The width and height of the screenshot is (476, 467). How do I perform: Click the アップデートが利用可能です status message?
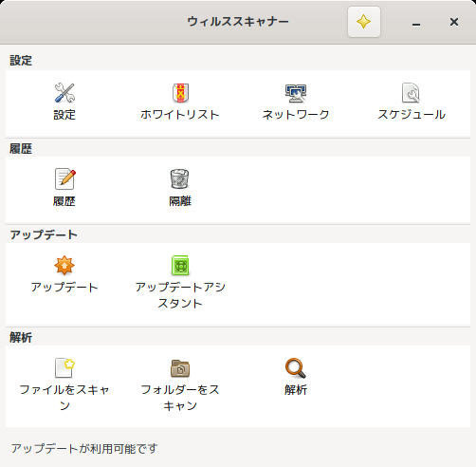pos(84,448)
